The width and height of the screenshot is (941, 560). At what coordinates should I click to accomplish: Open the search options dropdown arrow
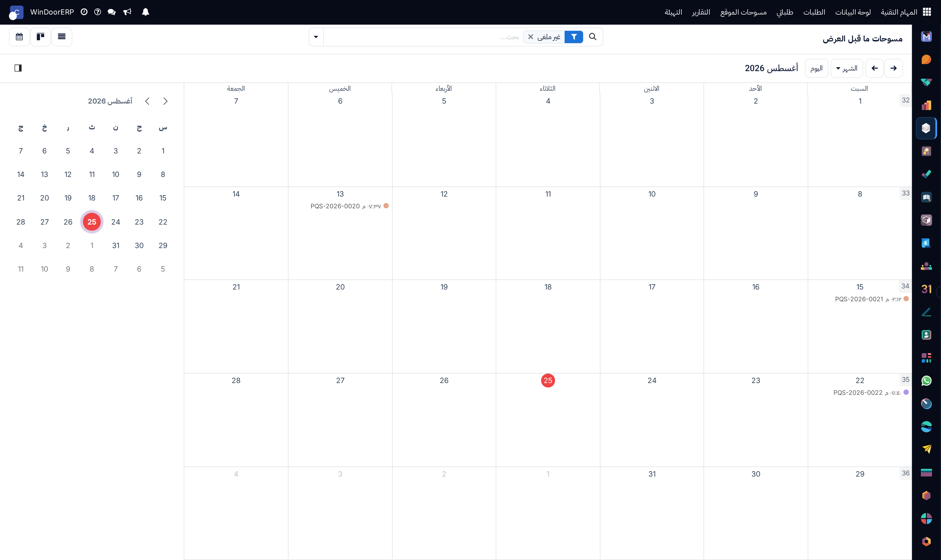pyautogui.click(x=316, y=37)
